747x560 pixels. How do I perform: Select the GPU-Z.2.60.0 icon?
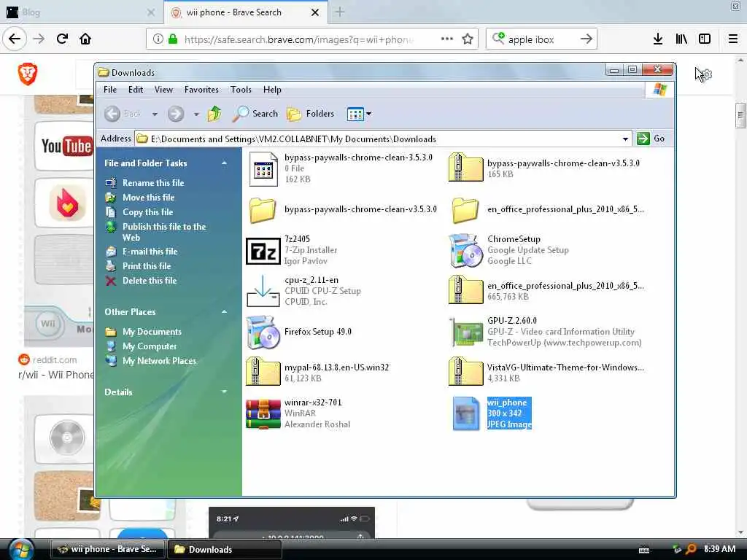(x=465, y=332)
